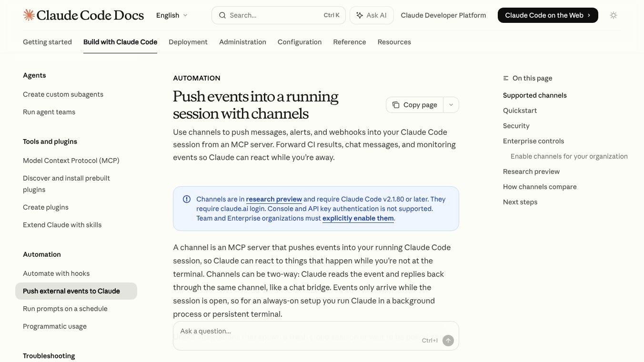The image size is (644, 362).
Task: Expand the Copy page options chevron
Action: [x=451, y=105]
